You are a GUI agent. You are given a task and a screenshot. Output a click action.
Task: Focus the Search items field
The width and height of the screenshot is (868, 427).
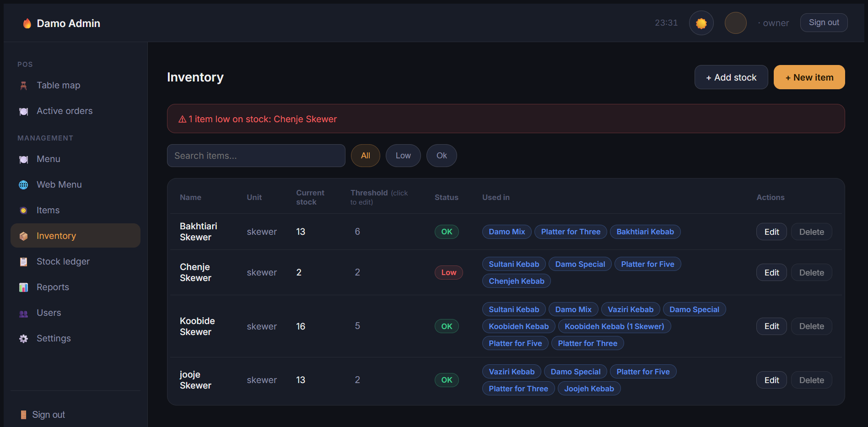tap(256, 156)
